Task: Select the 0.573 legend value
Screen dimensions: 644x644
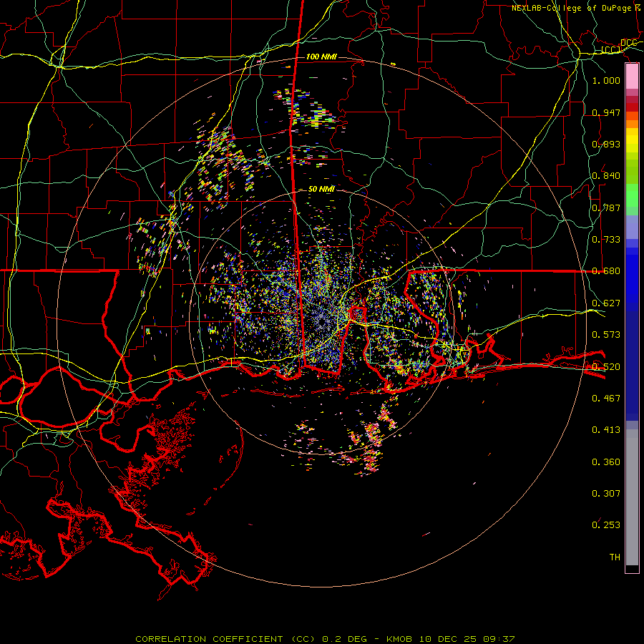Action: click(606, 335)
